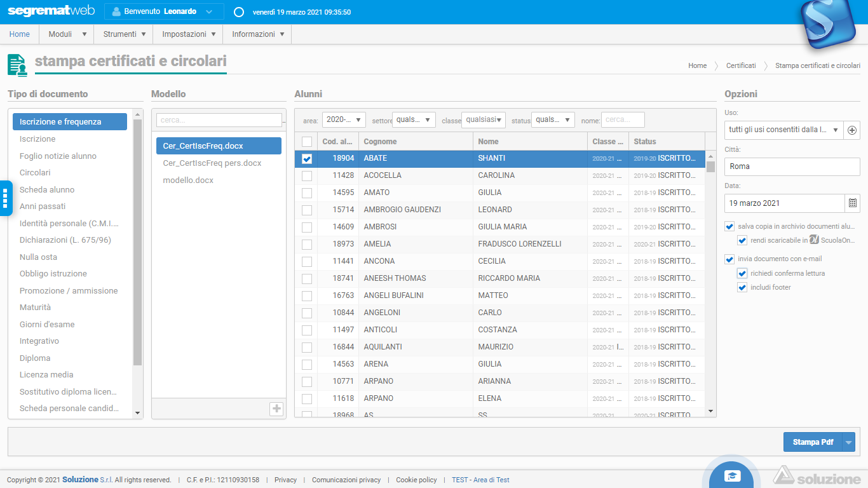Open the area year dropdown
This screenshot has height=488, width=868.
click(344, 119)
